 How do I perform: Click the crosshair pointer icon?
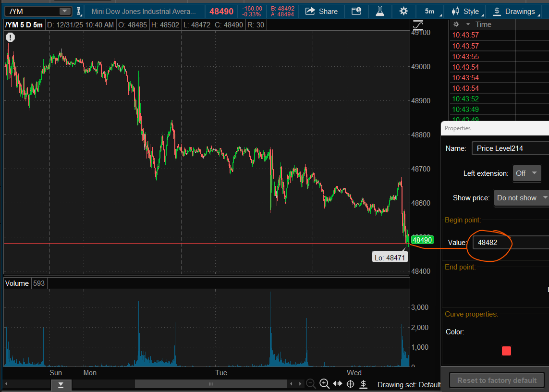(x=351, y=384)
